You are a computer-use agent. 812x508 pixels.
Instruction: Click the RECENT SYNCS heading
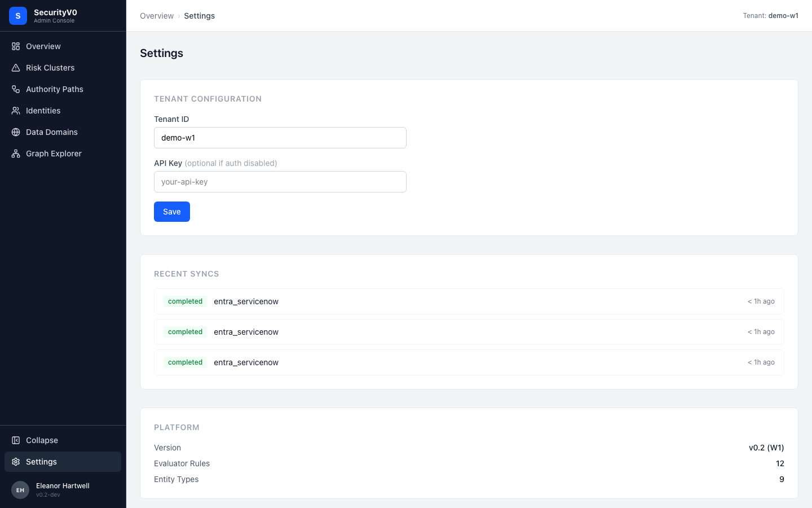(x=186, y=274)
